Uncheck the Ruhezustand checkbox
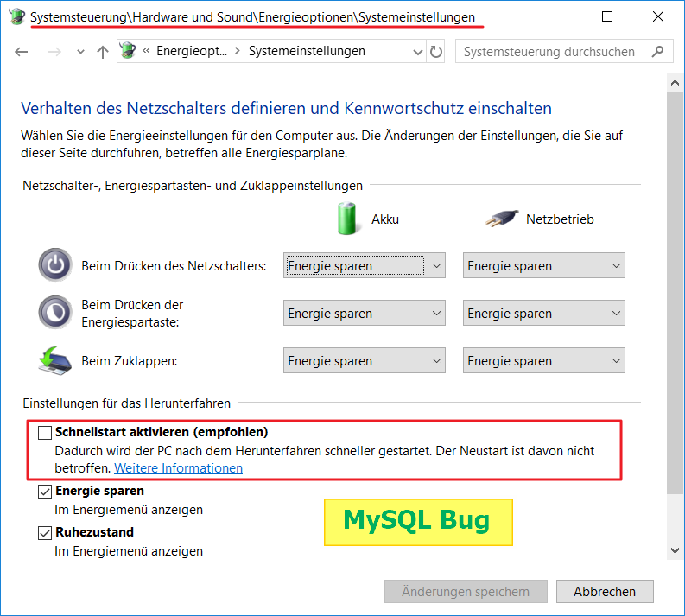Viewport: 685px width, 616px height. click(x=46, y=533)
